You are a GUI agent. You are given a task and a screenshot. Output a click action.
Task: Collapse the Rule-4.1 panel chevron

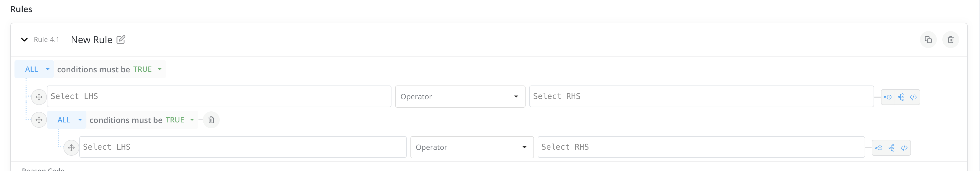click(x=24, y=40)
